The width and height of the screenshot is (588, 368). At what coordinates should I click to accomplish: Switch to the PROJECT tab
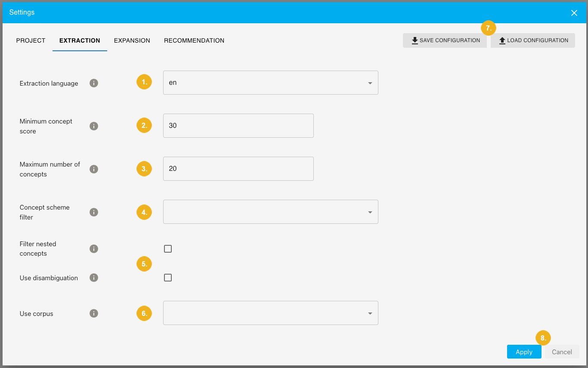coord(31,40)
